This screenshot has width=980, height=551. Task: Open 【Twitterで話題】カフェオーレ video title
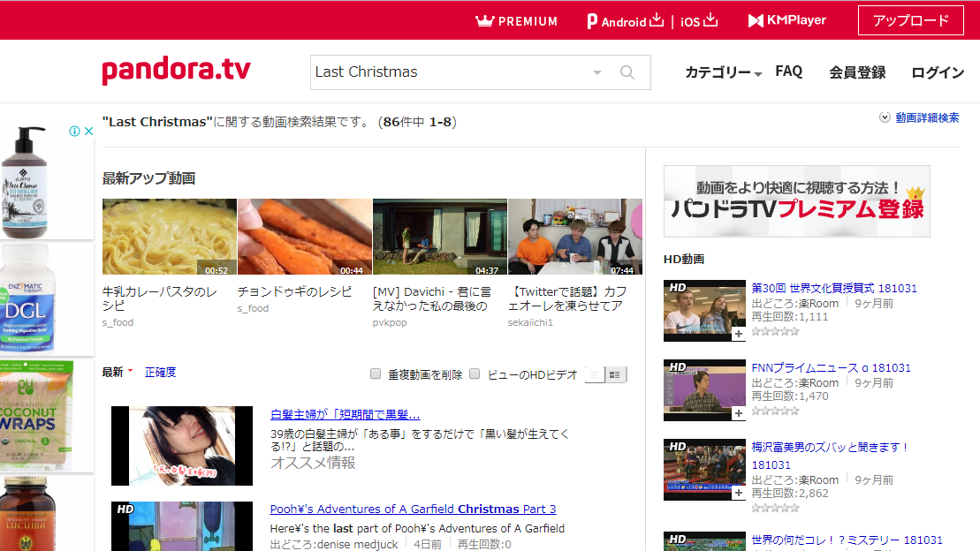click(567, 298)
